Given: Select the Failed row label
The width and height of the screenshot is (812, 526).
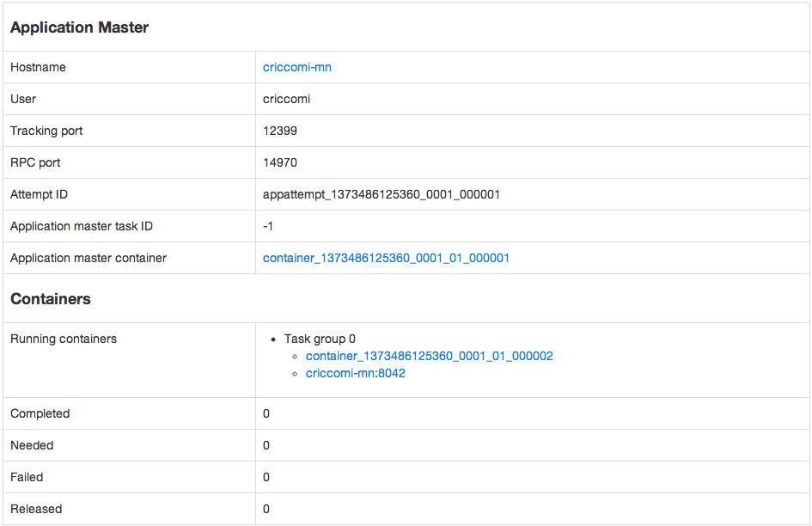Looking at the screenshot, I should (27, 477).
